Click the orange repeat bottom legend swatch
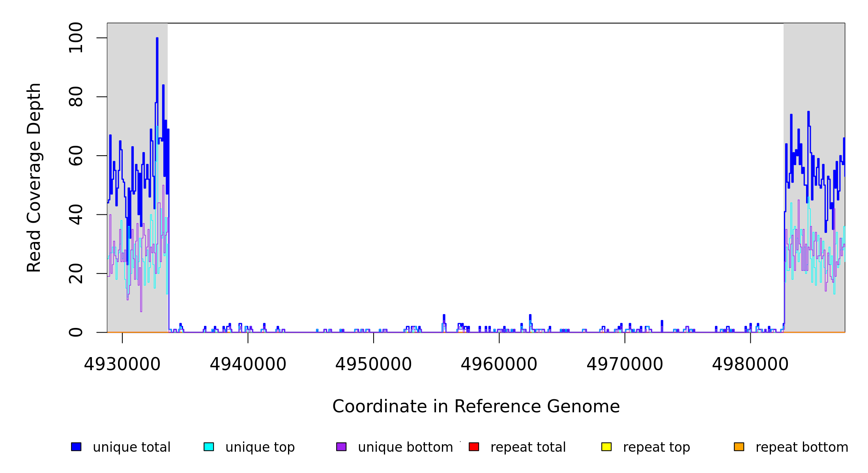Screen dimensions: 868x473 pos(739,447)
